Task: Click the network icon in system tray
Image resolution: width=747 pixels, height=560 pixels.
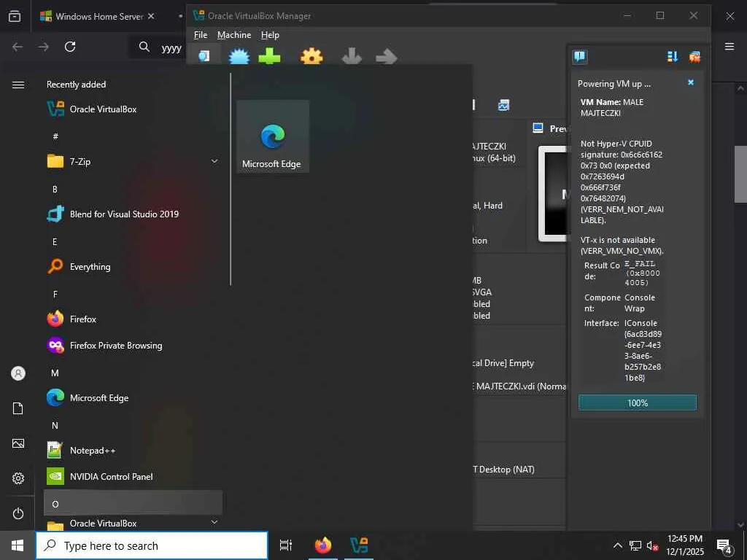Action: (635, 545)
